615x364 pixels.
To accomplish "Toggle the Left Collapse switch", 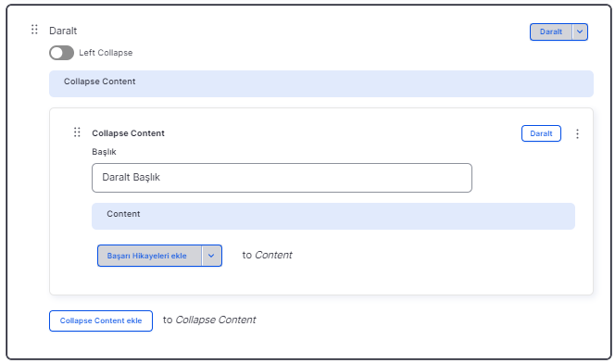I will pyautogui.click(x=61, y=53).
